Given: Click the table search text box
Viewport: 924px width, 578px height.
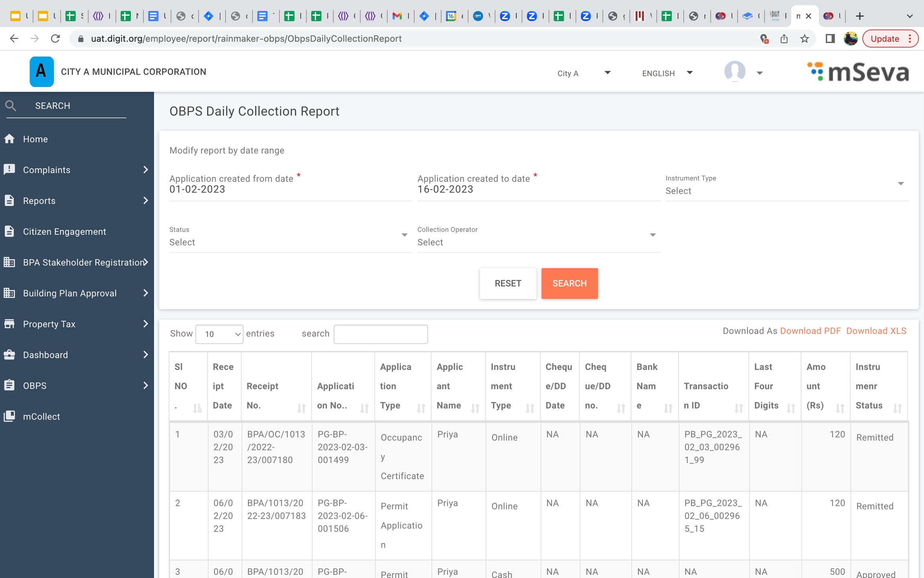Looking at the screenshot, I should click(x=380, y=334).
